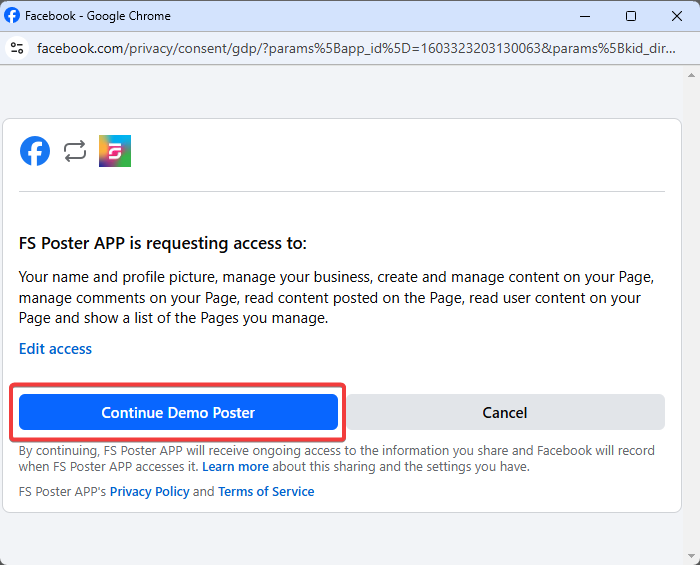700x565 pixels.
Task: Click the scrollbar down arrow
Action: pos(691,556)
